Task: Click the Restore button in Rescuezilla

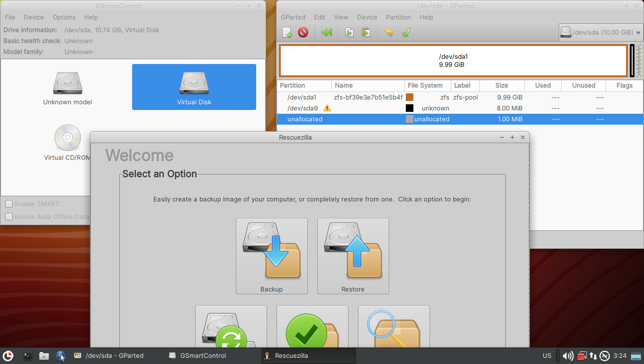Action: (353, 256)
